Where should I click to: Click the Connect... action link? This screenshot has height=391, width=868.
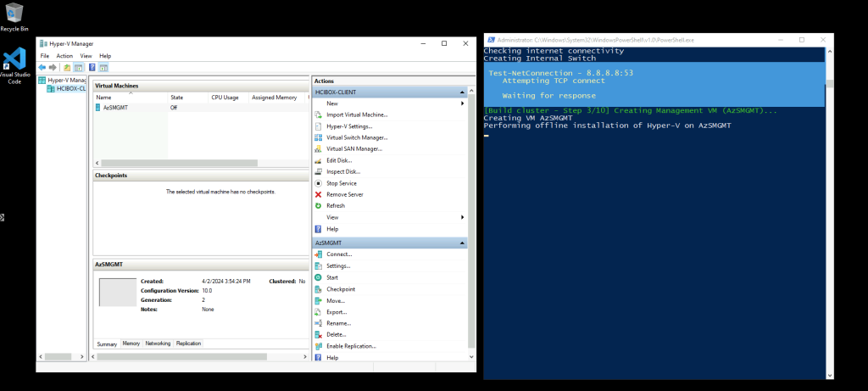(x=339, y=254)
